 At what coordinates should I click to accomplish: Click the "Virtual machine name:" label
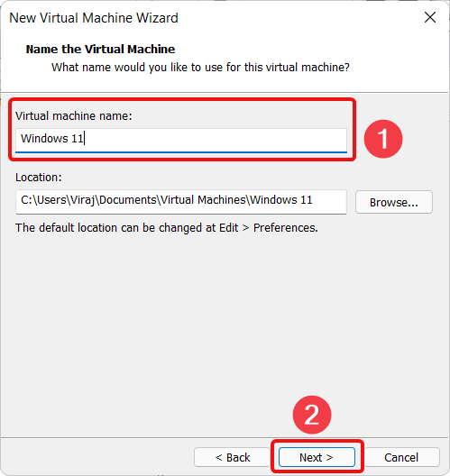coord(74,116)
